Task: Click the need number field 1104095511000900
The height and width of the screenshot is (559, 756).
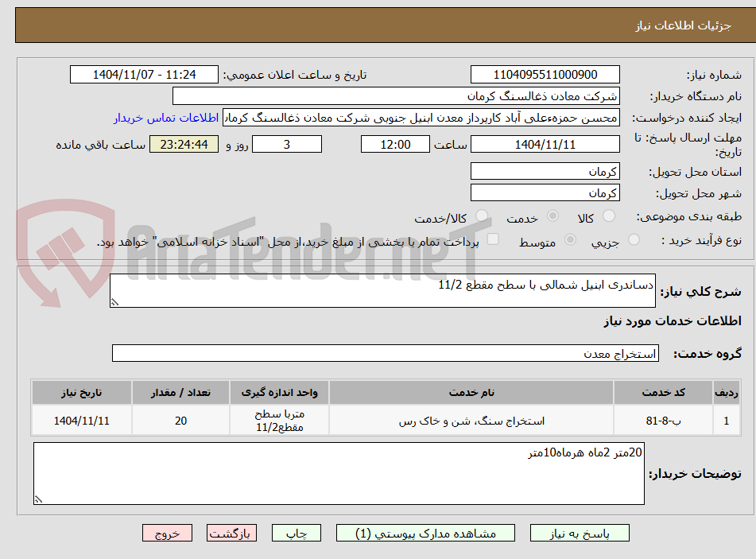Action: [545, 75]
